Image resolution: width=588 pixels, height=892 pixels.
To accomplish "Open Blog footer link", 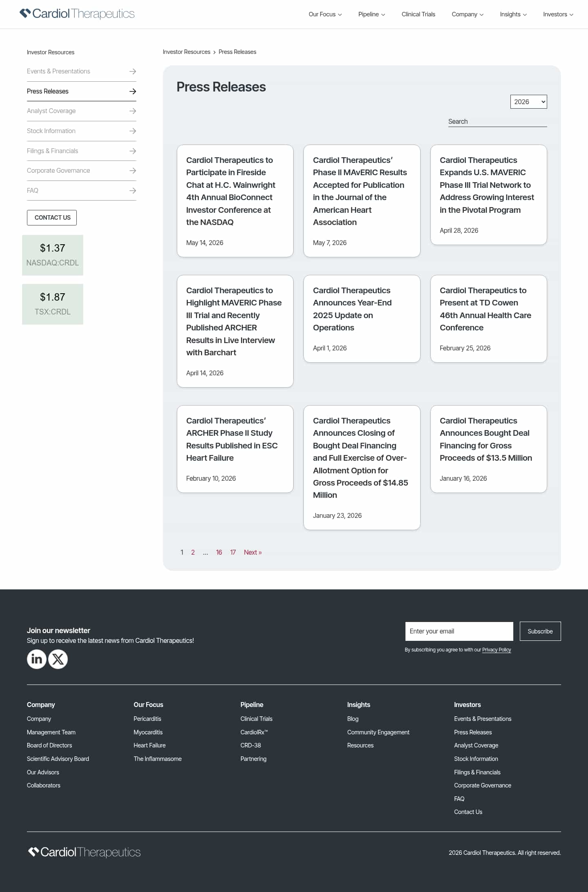I will (353, 719).
